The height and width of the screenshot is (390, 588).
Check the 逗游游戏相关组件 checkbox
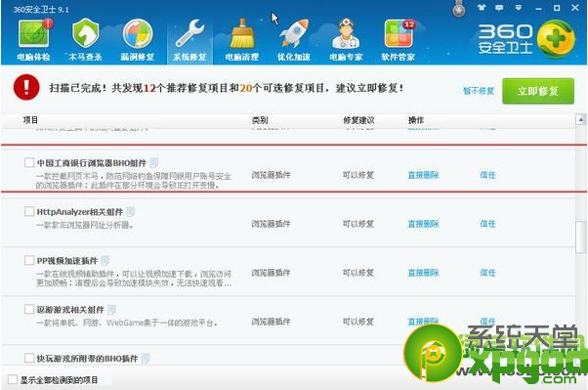[29, 309]
